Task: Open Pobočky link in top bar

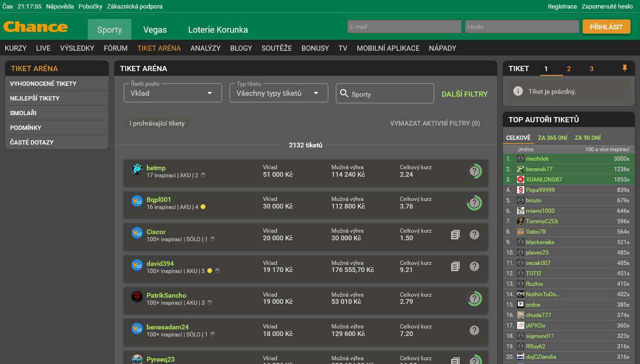Action: tap(91, 6)
